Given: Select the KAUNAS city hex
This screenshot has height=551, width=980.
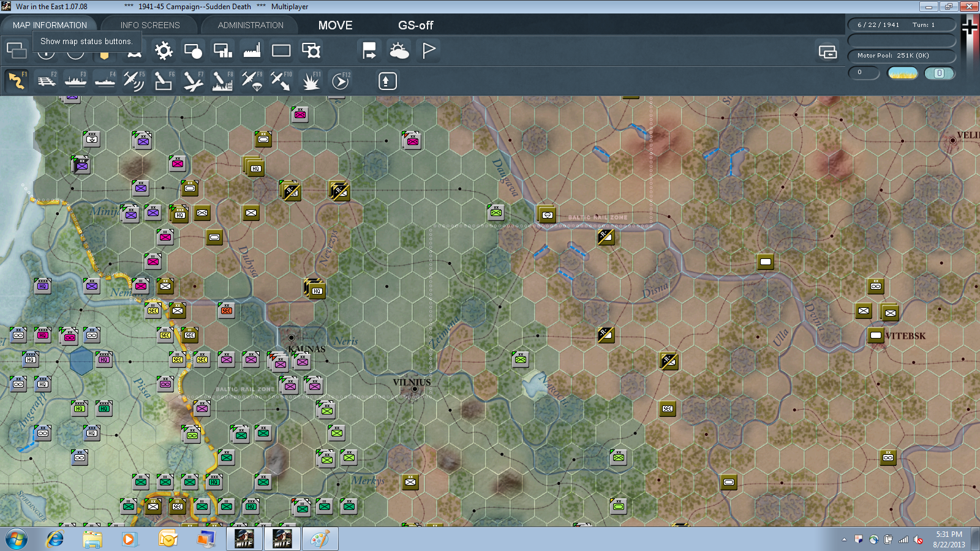Looking at the screenshot, I should 292,337.
